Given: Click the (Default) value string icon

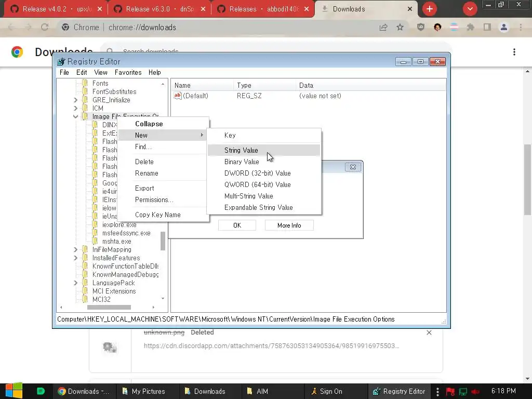Looking at the screenshot, I should click(x=178, y=96).
